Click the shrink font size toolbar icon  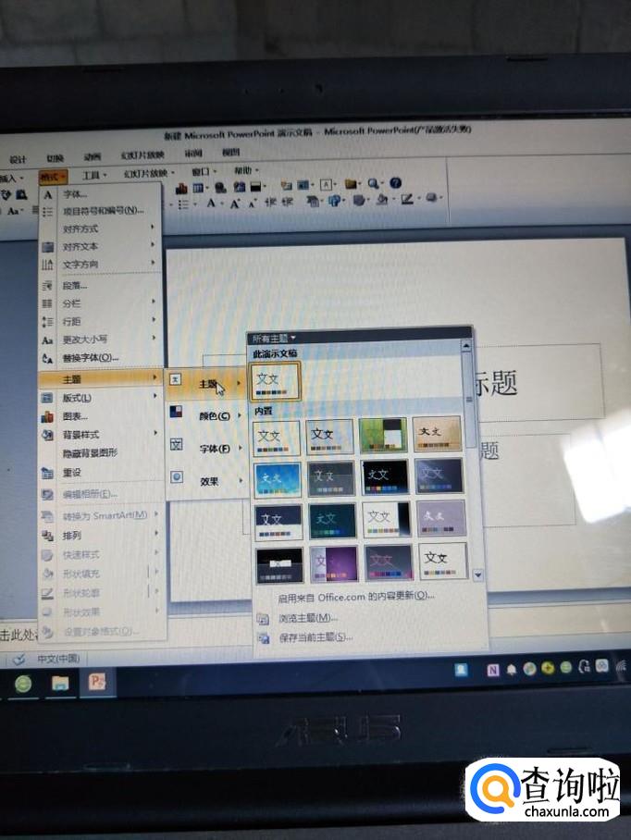[252, 203]
